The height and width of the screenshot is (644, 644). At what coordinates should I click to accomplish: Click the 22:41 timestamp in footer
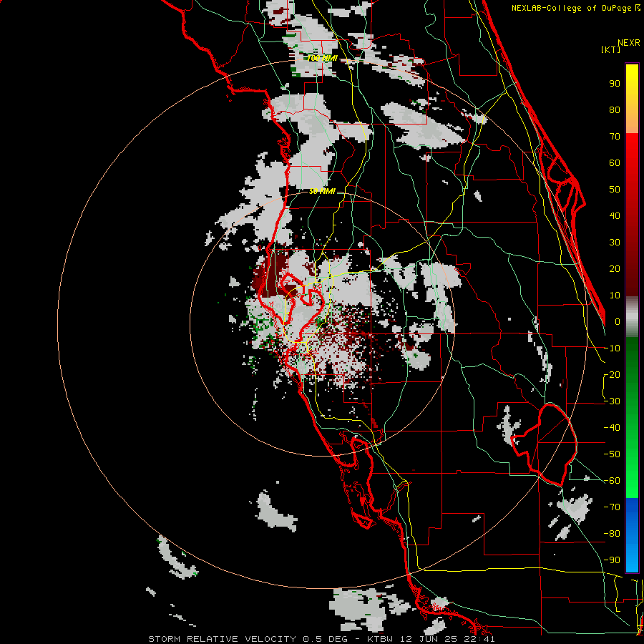click(479, 639)
